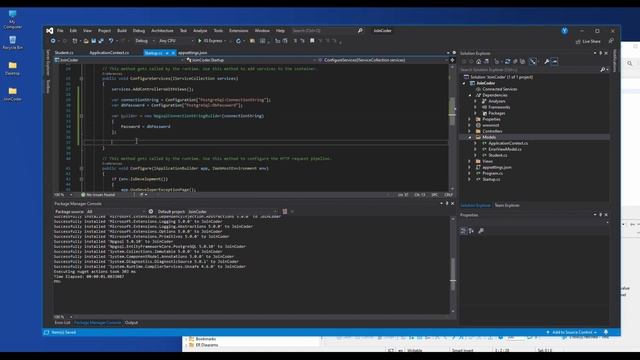Open the JoinCoder project navigation dropdown
The width and height of the screenshot is (640, 360).
(x=118, y=60)
